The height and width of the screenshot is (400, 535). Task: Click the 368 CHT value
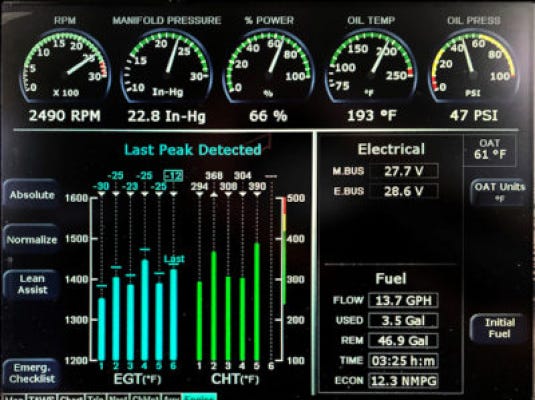point(214,176)
